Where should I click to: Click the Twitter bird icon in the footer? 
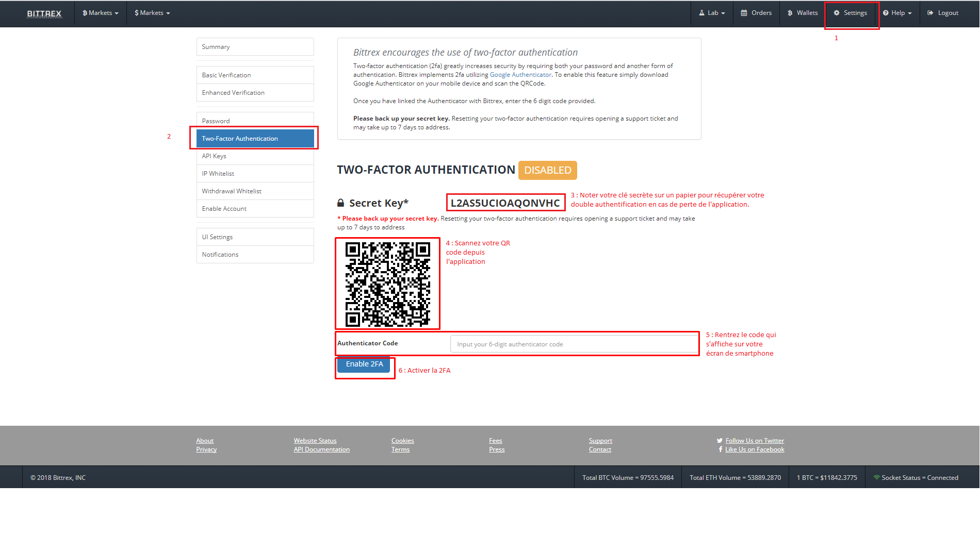pos(720,441)
